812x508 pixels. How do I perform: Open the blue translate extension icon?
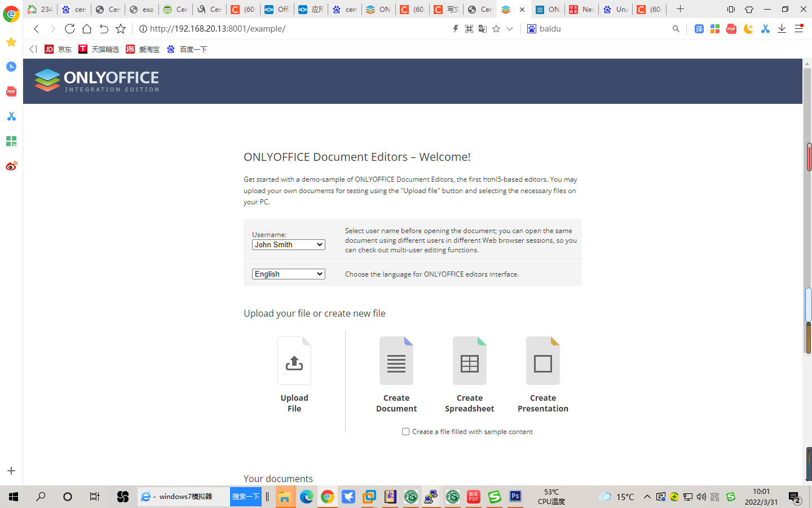[699, 29]
